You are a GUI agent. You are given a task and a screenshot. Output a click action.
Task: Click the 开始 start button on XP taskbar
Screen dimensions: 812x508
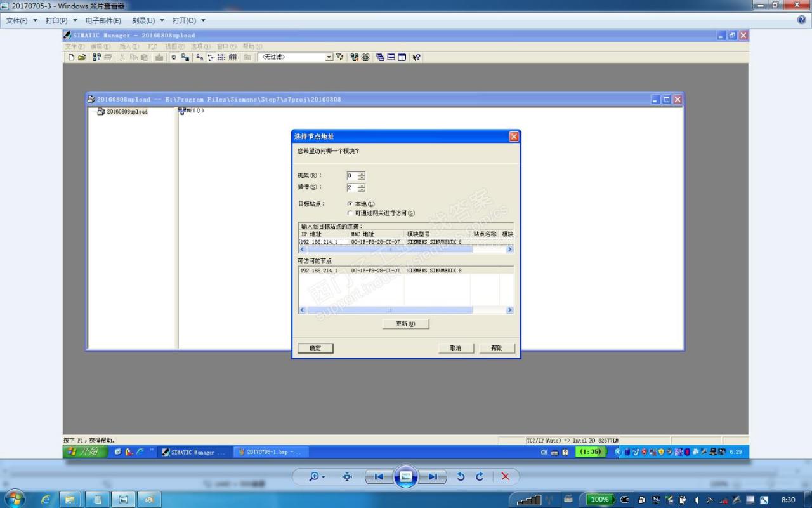tap(84, 451)
